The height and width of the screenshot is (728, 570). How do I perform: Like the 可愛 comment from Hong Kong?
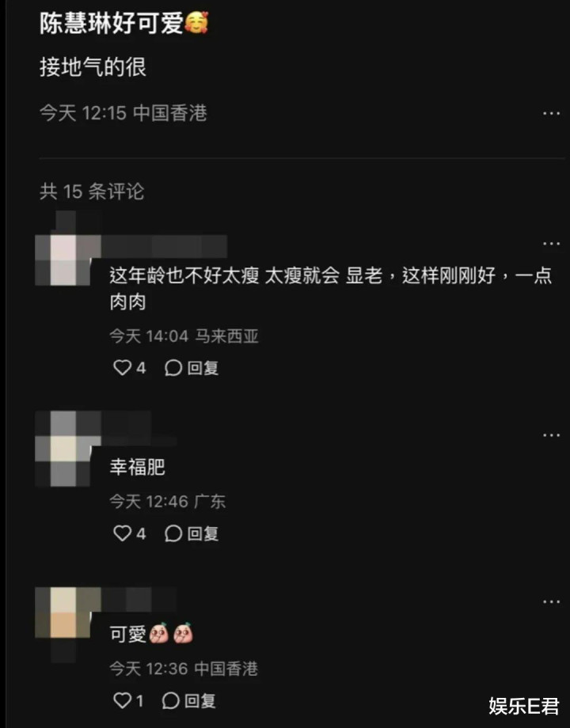tap(122, 700)
